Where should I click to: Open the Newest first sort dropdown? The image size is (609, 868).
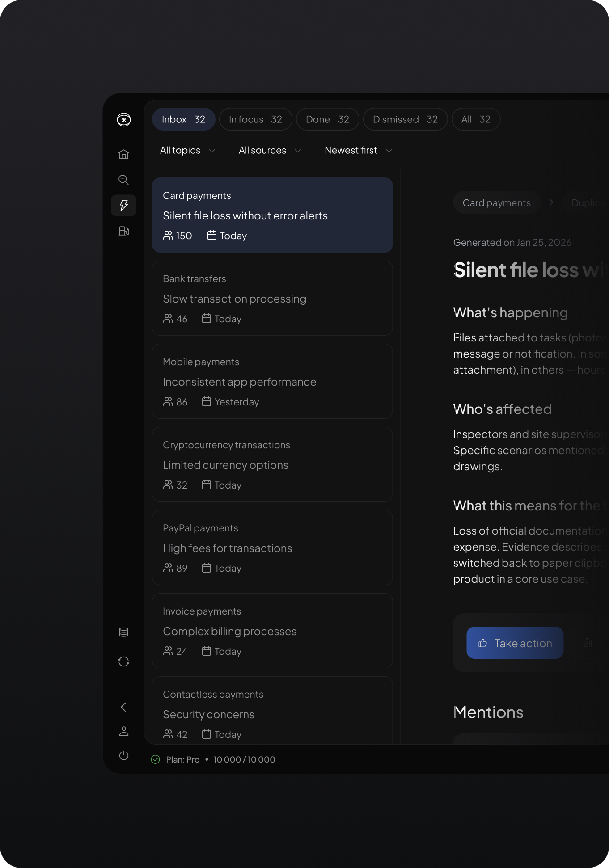(x=359, y=151)
